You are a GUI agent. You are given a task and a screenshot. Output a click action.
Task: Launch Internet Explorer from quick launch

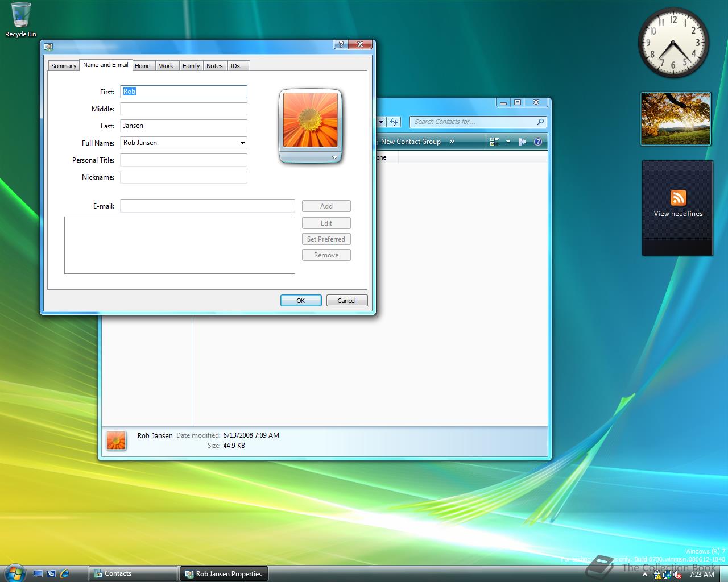[x=64, y=574]
